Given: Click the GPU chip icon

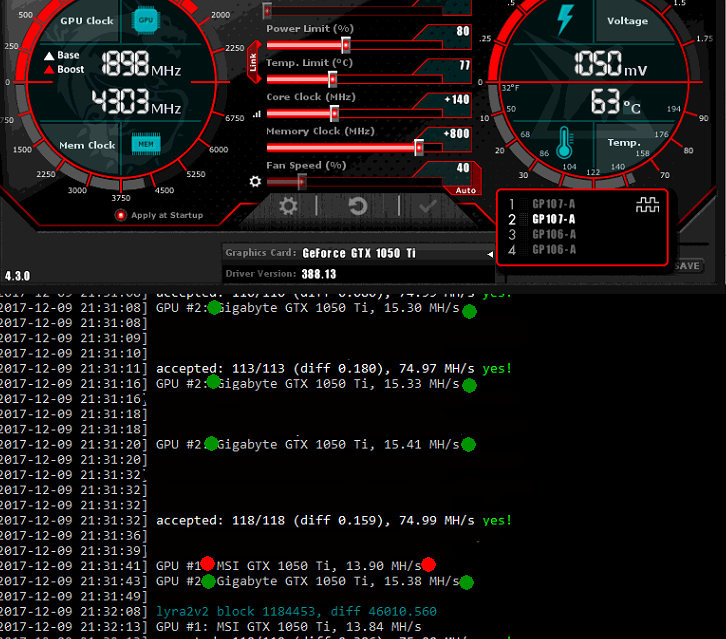Looking at the screenshot, I should coord(145,20).
